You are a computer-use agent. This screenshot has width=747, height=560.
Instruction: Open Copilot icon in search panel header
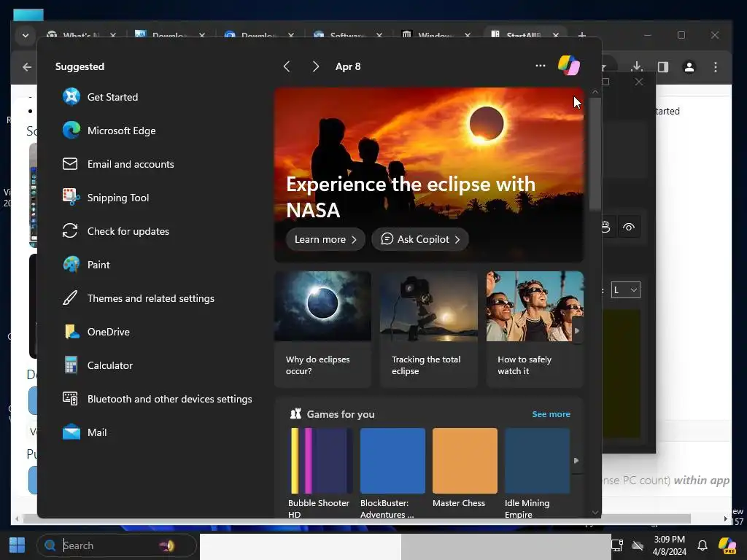(568, 66)
